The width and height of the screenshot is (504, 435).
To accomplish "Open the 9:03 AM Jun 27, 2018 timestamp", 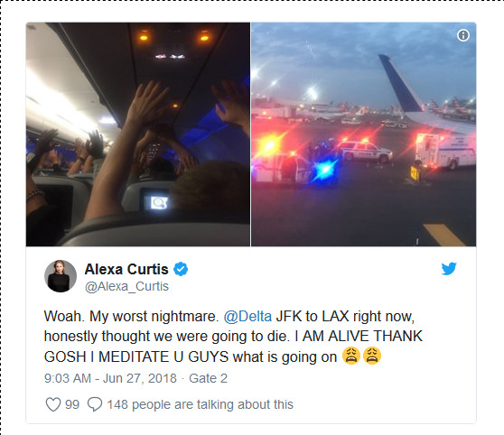I will [110, 378].
